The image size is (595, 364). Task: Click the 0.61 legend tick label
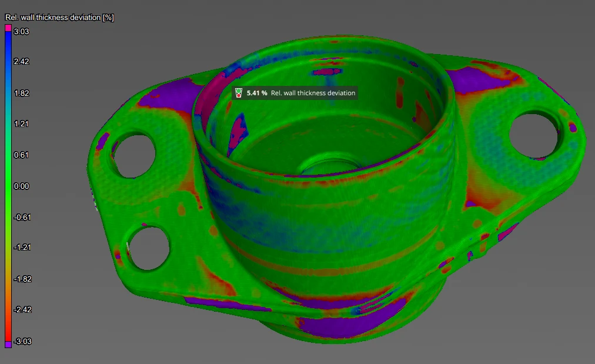tap(22, 155)
